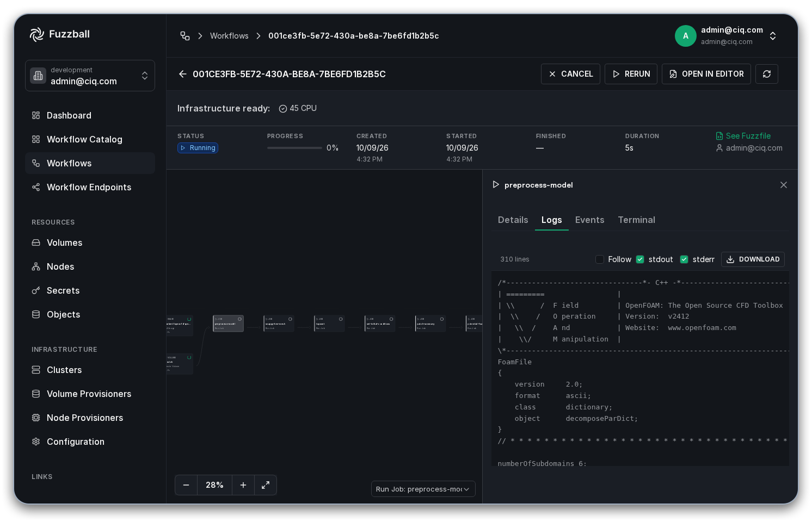
Task: Click the workflow progress bar
Action: pos(294,148)
